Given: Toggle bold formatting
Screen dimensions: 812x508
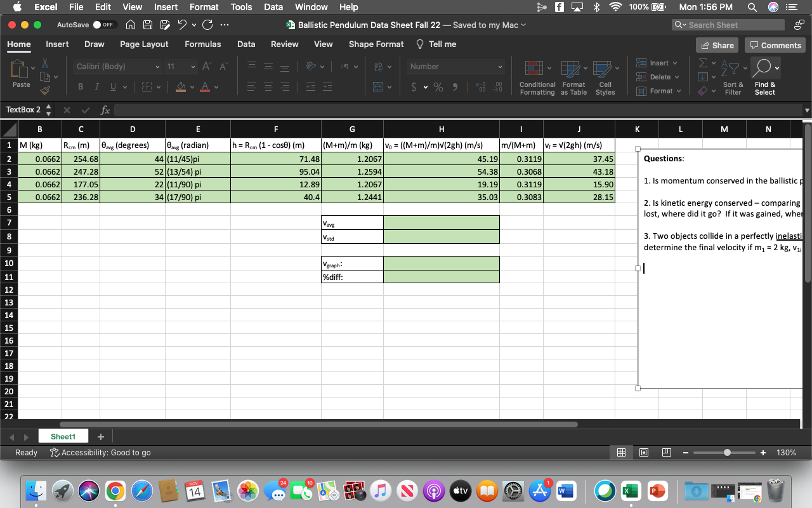Looking at the screenshot, I should click(81, 86).
